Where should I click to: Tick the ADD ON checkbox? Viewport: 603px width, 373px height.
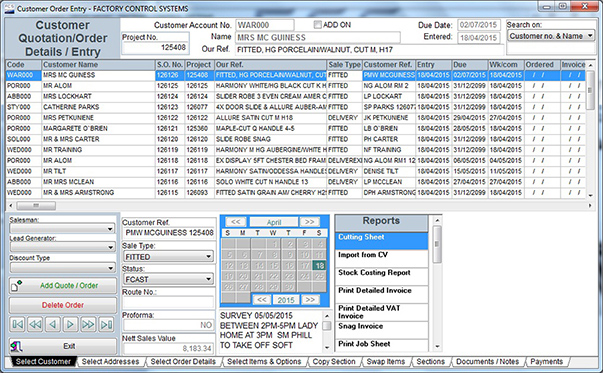coord(317,25)
